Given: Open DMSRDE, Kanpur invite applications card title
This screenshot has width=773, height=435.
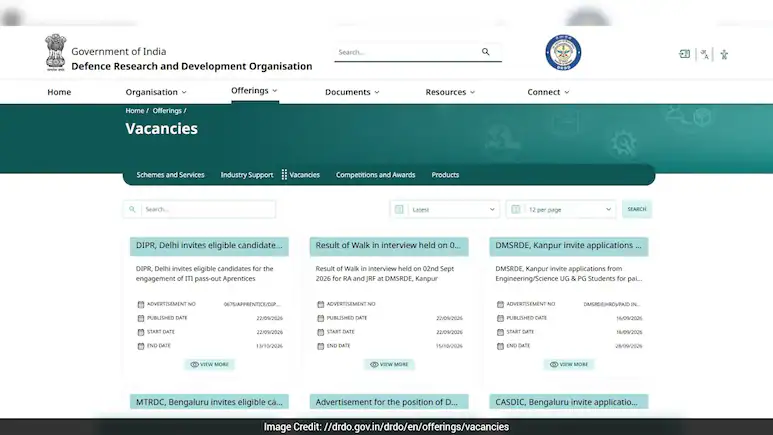Looking at the screenshot, I should pyautogui.click(x=569, y=246).
